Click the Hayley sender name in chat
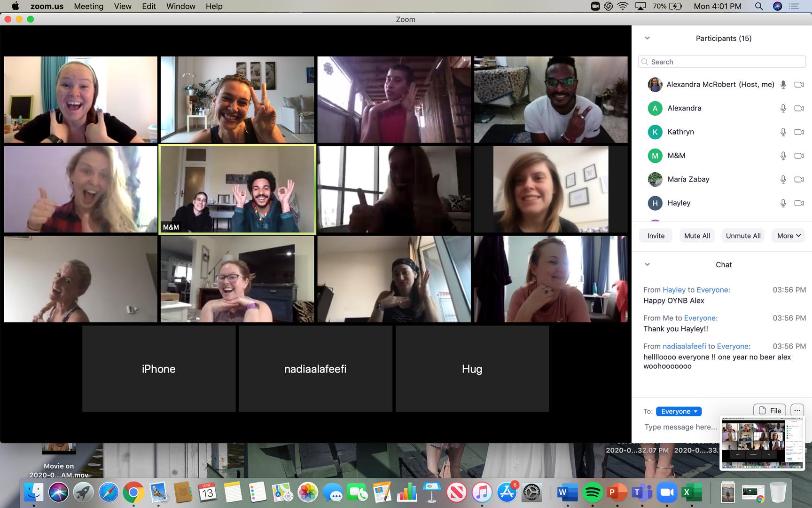 [x=674, y=290]
